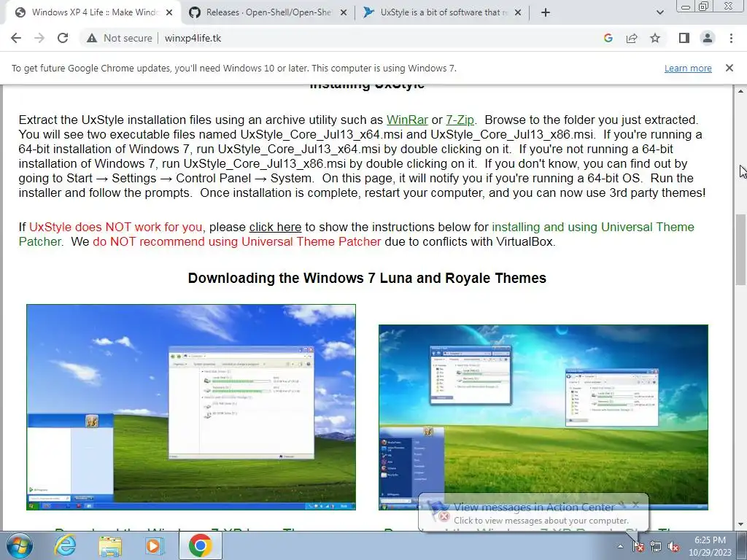Click the muted volume tray icon
Screen dimensions: 747x560
tap(673, 546)
